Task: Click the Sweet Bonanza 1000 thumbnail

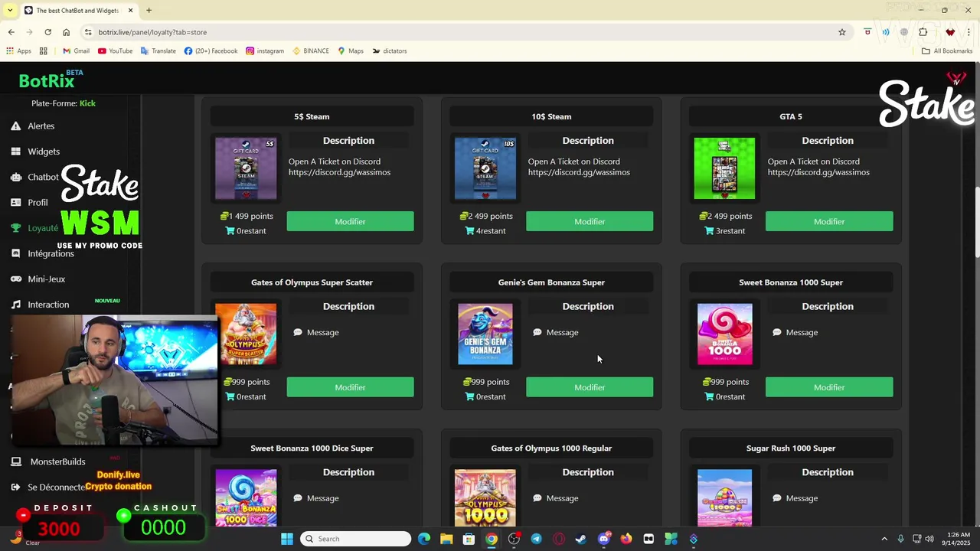Action: (724, 334)
